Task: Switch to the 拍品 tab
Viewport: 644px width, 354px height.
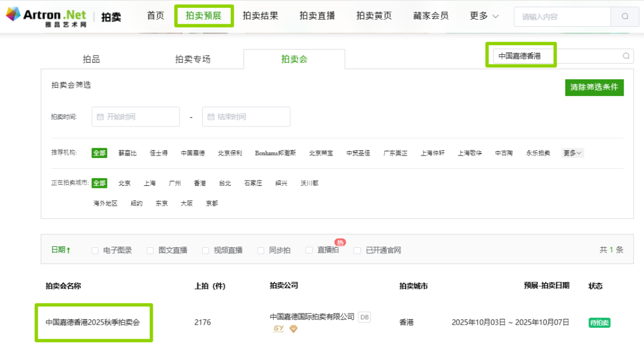Action: pos(91,59)
